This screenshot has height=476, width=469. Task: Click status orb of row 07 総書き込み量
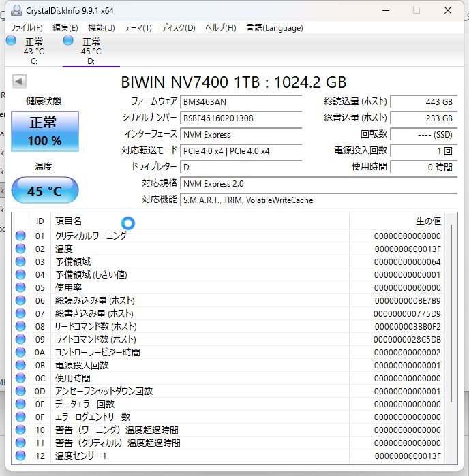[20, 313]
